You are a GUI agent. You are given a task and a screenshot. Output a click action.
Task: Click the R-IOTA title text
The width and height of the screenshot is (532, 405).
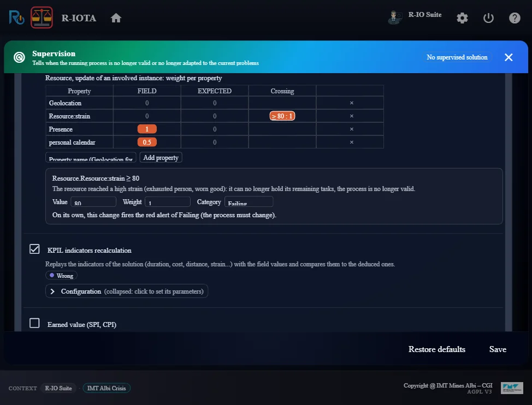point(79,18)
